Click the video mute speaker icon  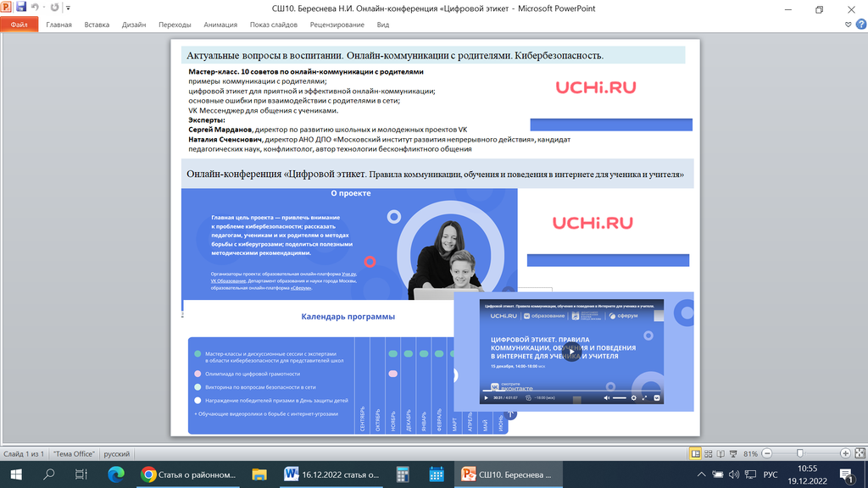pos(607,398)
